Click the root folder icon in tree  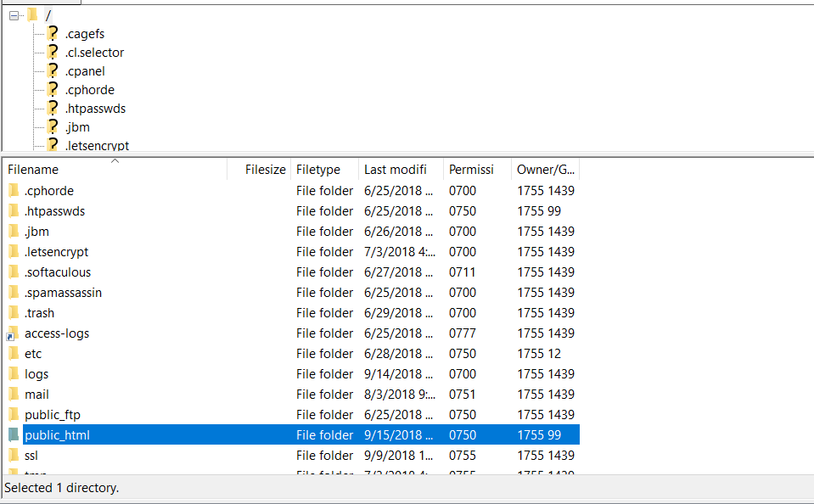coord(32,15)
